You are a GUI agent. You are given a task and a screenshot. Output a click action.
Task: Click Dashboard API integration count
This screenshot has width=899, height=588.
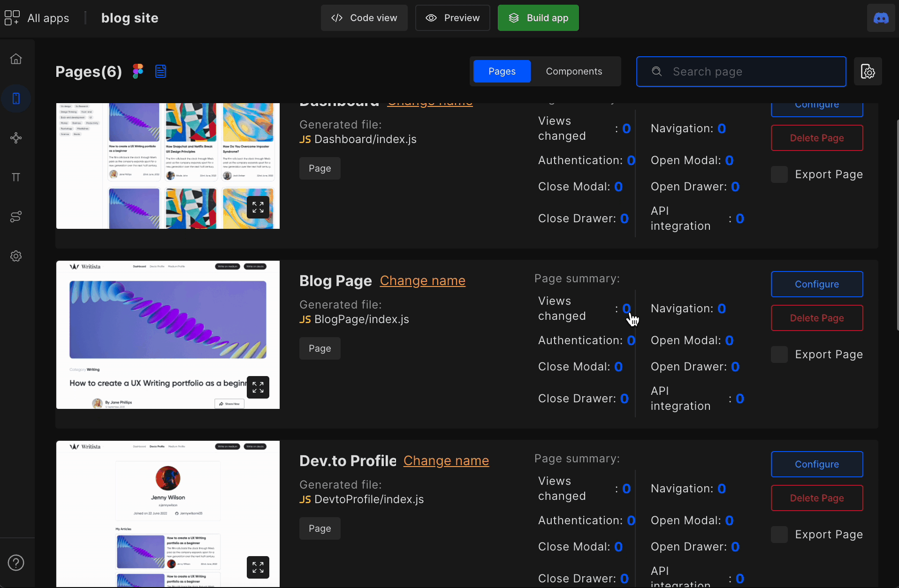pos(740,219)
